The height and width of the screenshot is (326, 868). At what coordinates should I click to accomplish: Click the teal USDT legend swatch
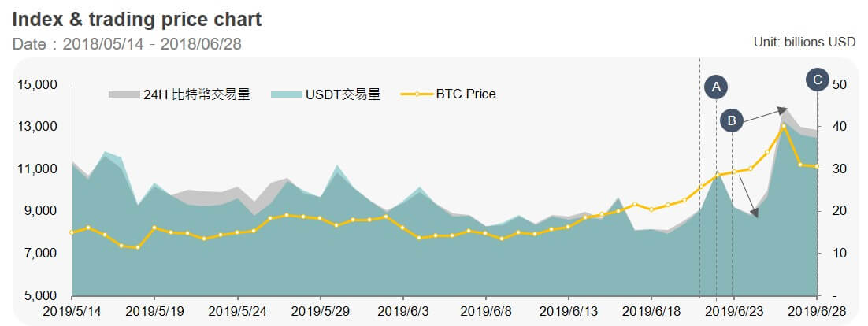286,94
